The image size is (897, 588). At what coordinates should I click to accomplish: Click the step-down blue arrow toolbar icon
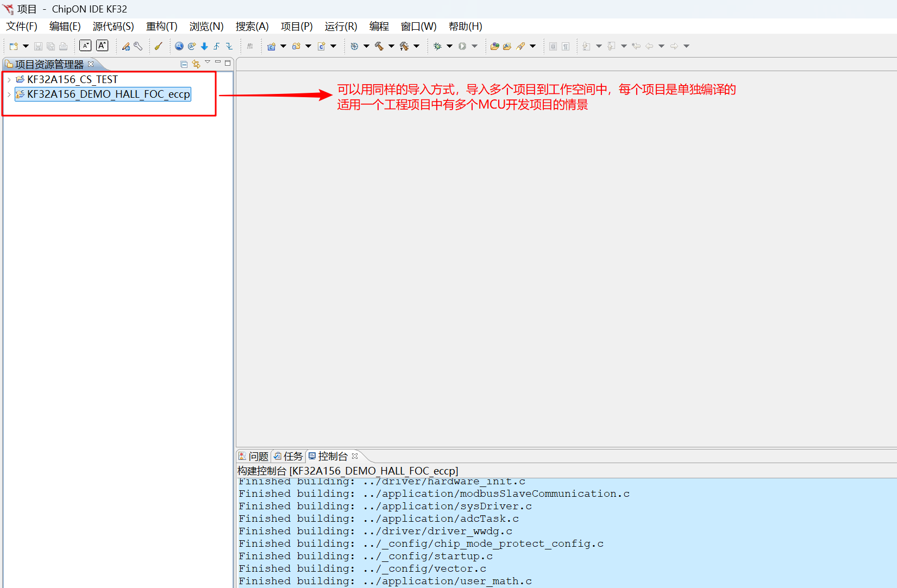[229, 46]
